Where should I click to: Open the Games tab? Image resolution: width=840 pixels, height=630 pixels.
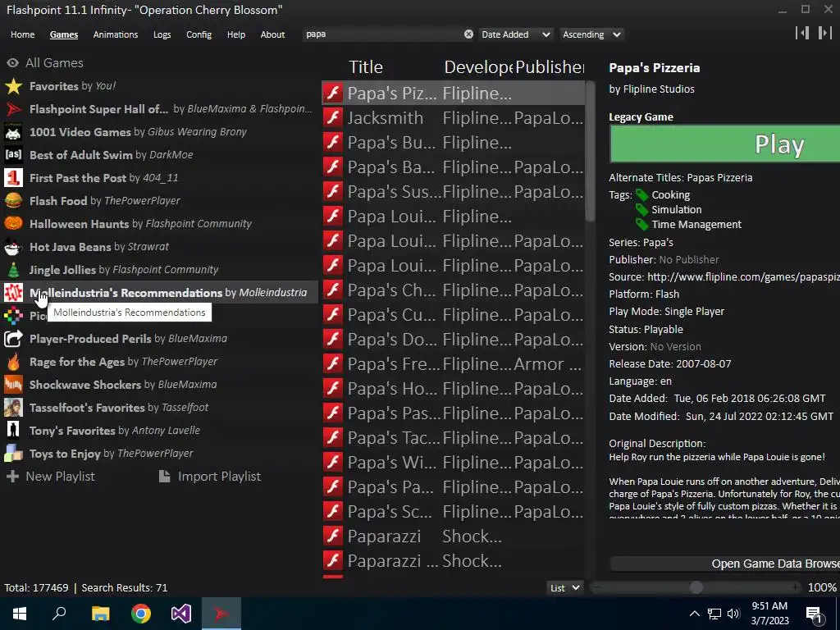tap(64, 34)
